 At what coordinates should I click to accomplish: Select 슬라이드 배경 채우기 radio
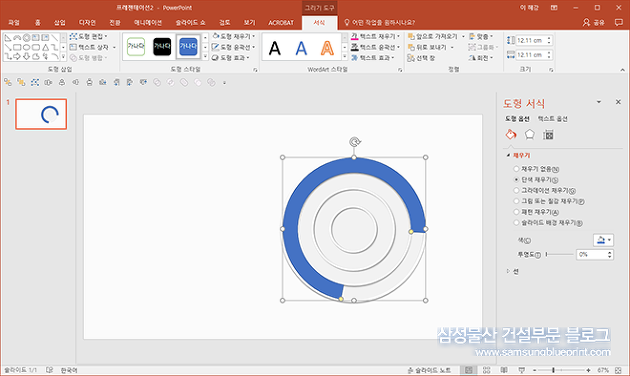pyautogui.click(x=517, y=222)
